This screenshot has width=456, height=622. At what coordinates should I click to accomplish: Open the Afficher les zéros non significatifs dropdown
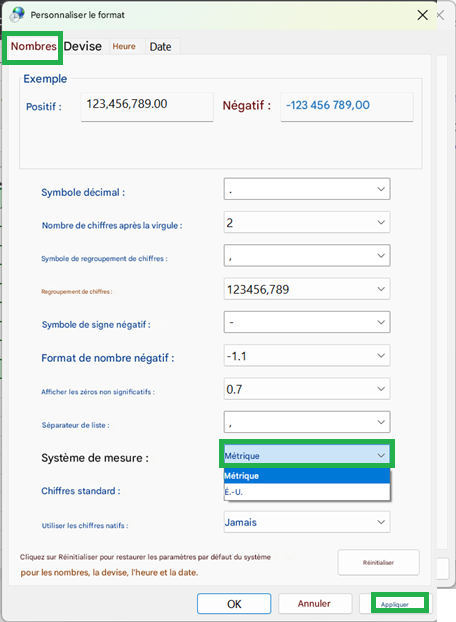(x=307, y=389)
